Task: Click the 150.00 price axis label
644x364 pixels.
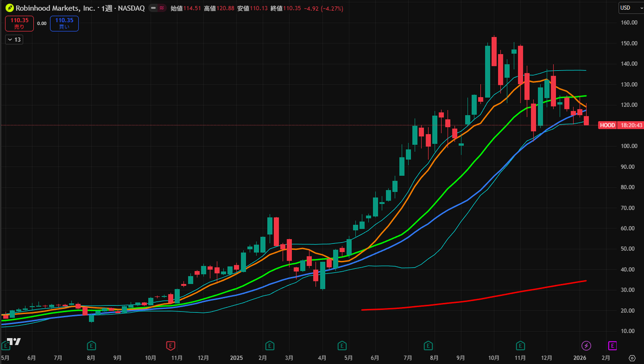Action: click(x=630, y=43)
